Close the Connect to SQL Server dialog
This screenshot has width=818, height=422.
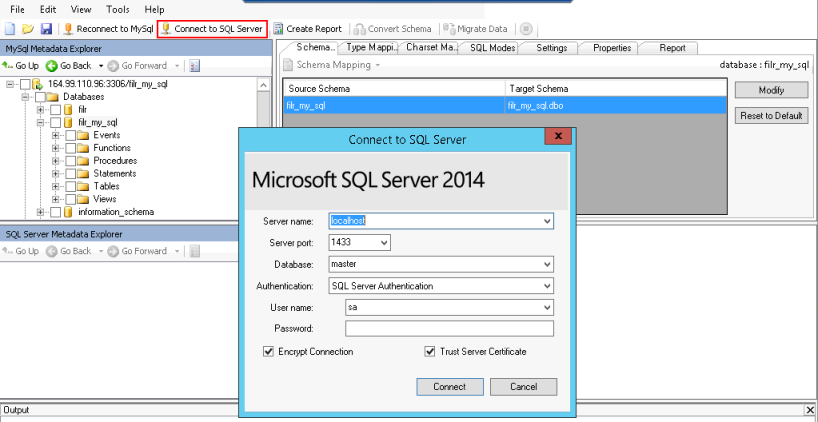[x=558, y=136]
